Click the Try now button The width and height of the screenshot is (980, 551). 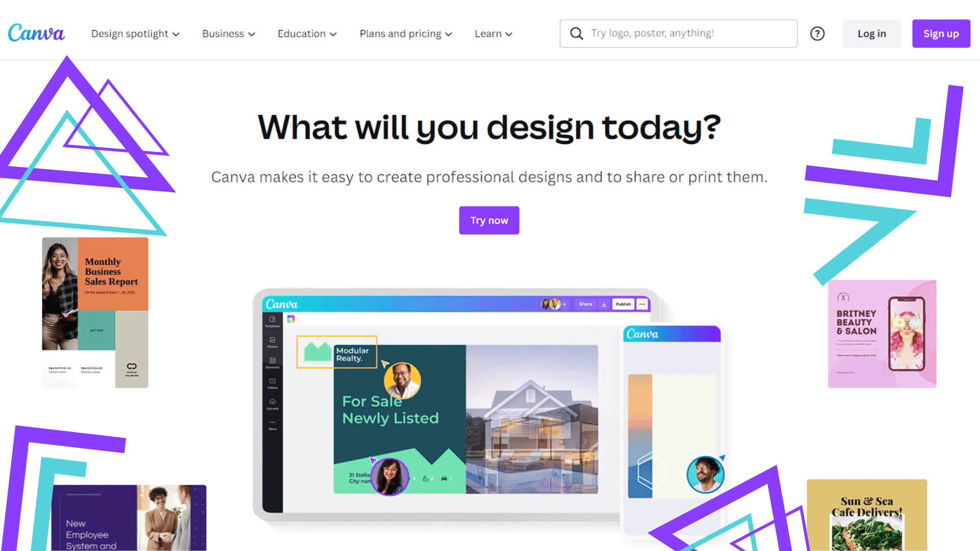[x=489, y=220]
